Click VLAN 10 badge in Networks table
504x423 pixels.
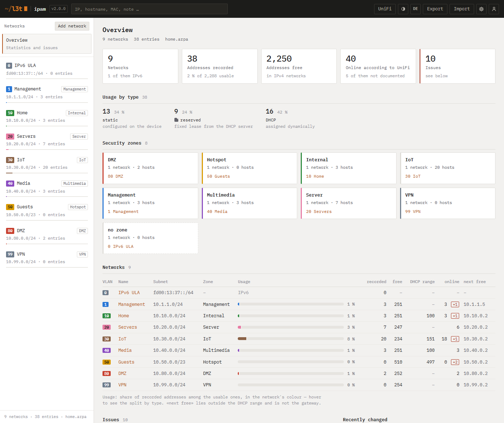[106, 316]
